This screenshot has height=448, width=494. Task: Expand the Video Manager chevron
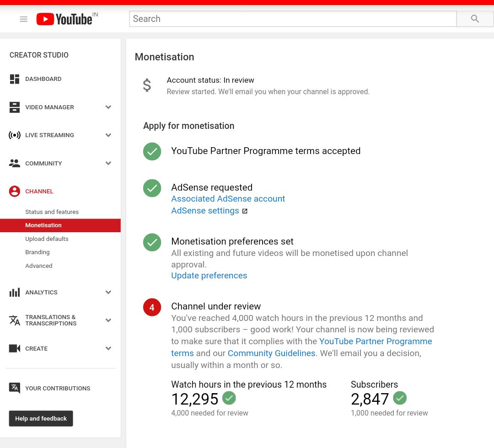(x=108, y=107)
